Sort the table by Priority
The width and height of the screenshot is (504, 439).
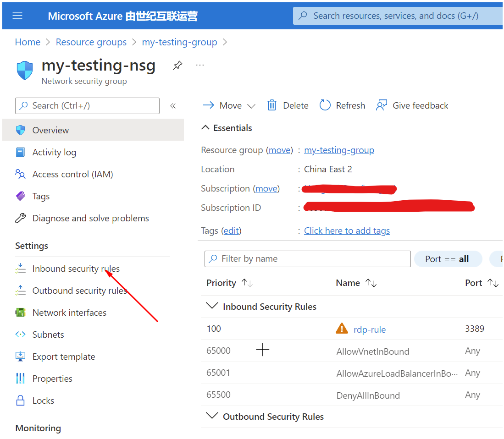pyautogui.click(x=229, y=283)
